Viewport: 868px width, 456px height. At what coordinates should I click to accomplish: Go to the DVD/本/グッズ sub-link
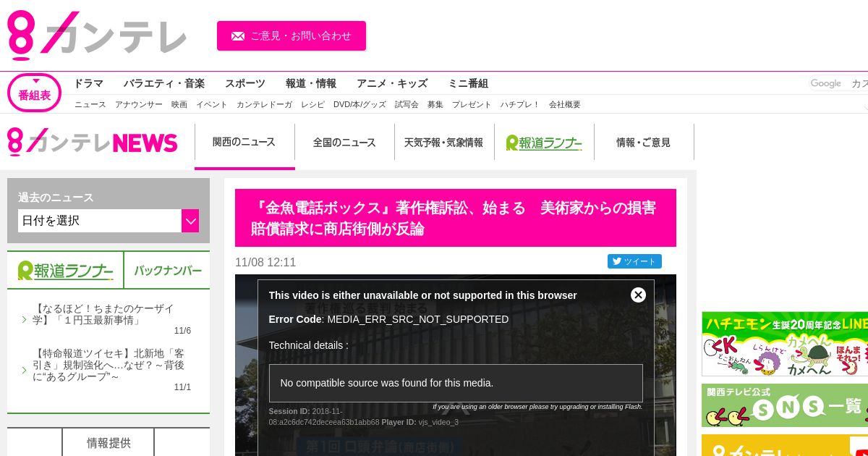(359, 104)
